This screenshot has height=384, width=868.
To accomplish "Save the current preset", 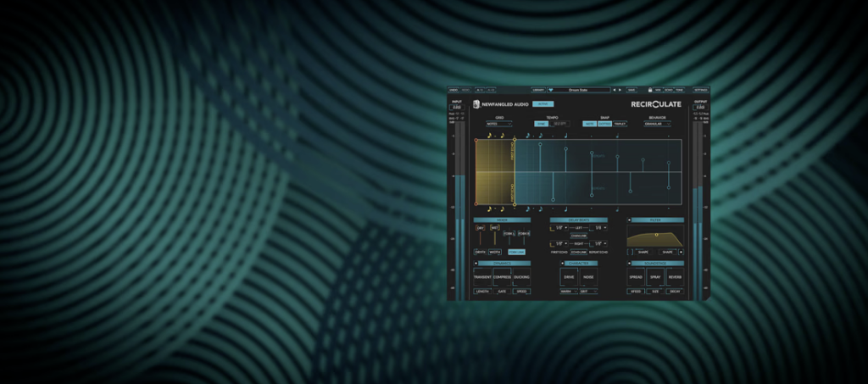I will [x=631, y=90].
